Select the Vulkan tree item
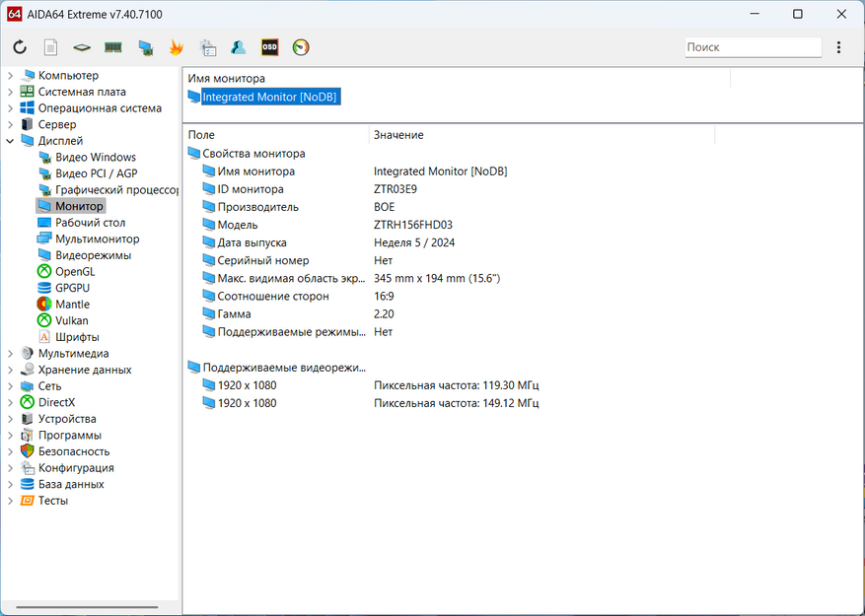The width and height of the screenshot is (865, 616). click(x=71, y=320)
